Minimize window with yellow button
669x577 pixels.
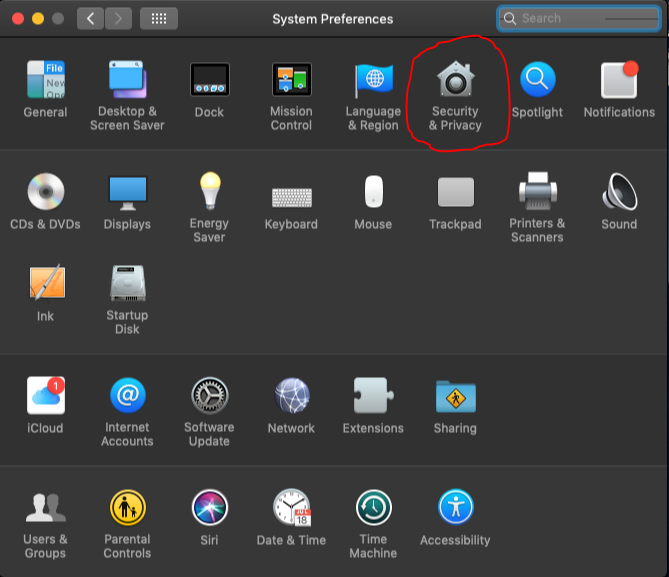tap(38, 18)
